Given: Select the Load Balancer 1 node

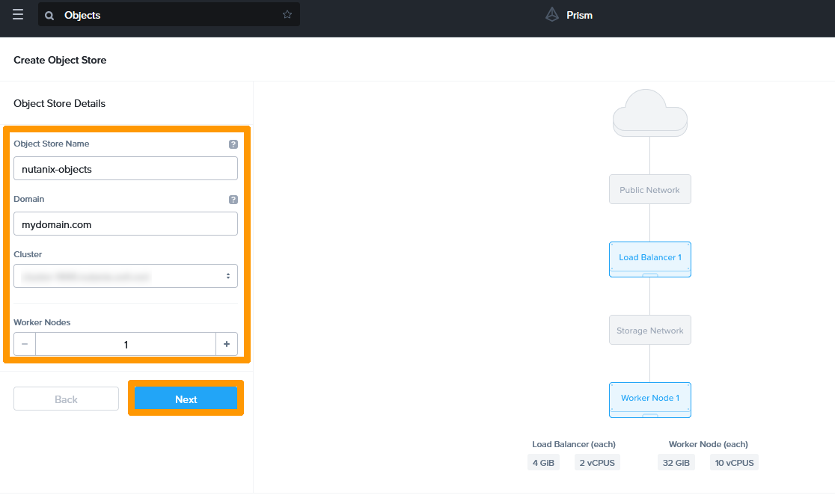Looking at the screenshot, I should tap(649, 258).
